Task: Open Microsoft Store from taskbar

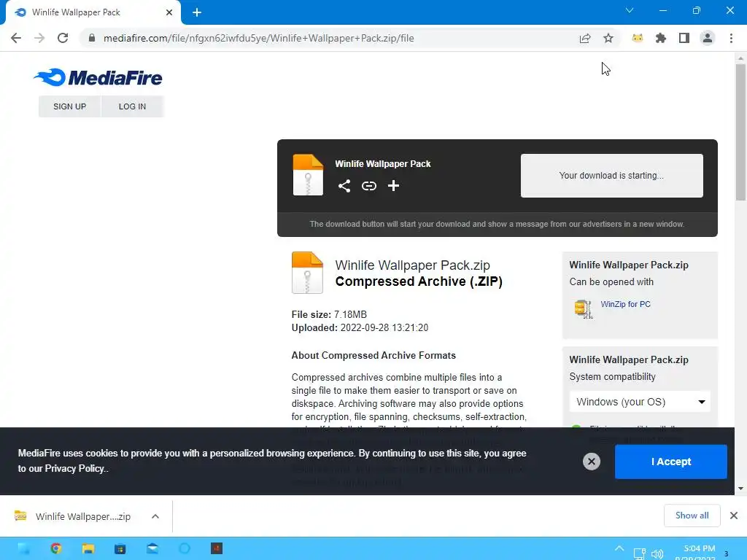Action: click(120, 548)
